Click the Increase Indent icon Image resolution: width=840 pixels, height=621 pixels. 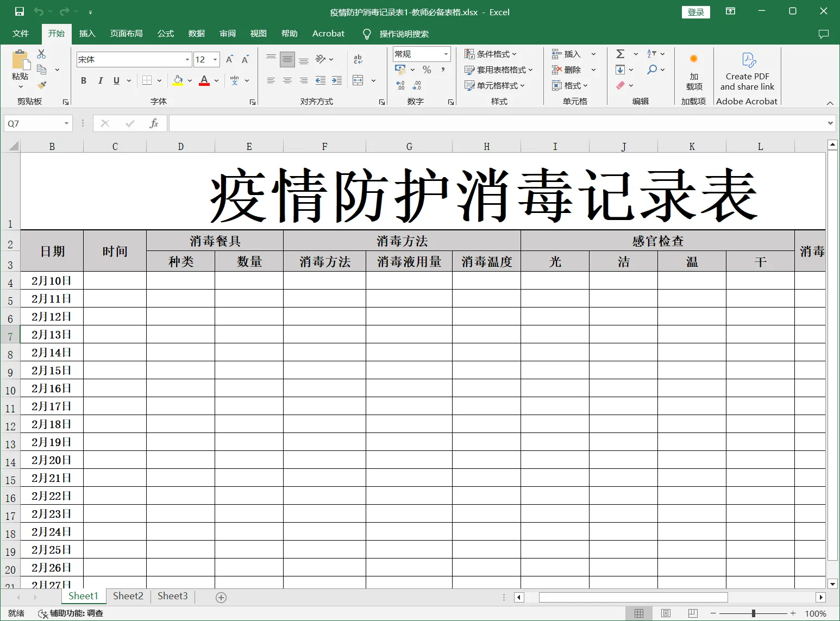(337, 80)
